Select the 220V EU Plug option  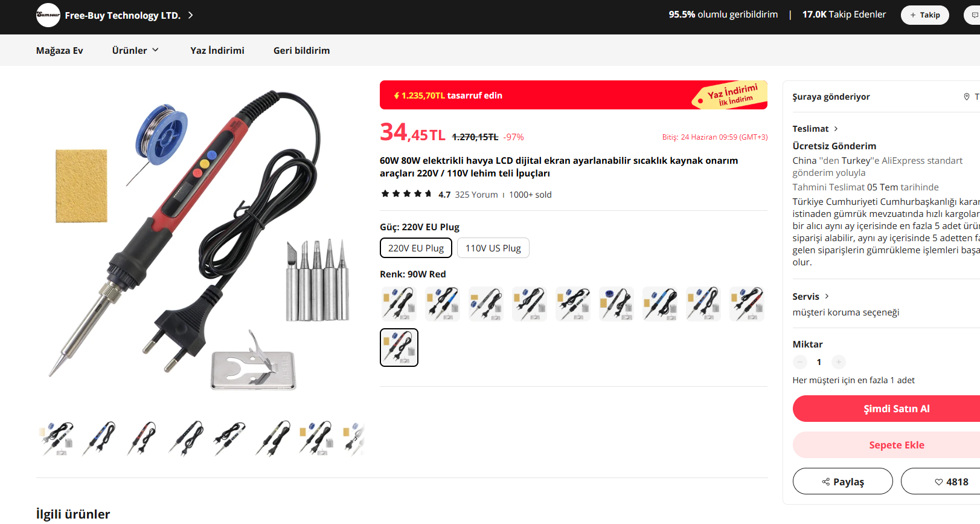tap(416, 248)
